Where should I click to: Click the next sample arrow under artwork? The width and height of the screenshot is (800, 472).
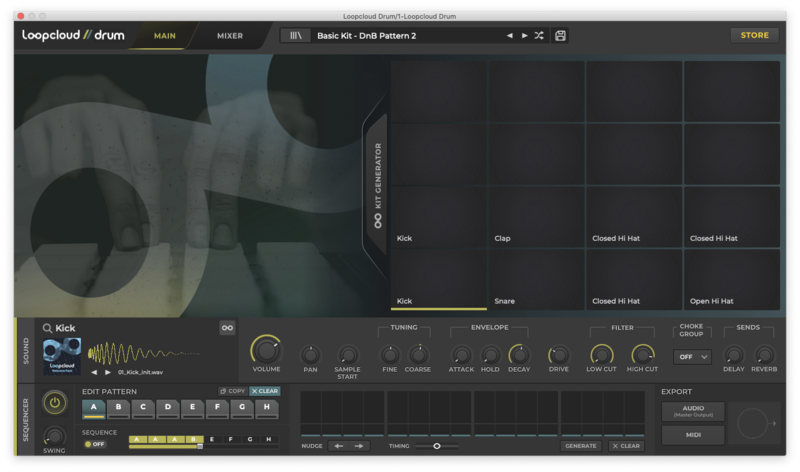(x=108, y=372)
